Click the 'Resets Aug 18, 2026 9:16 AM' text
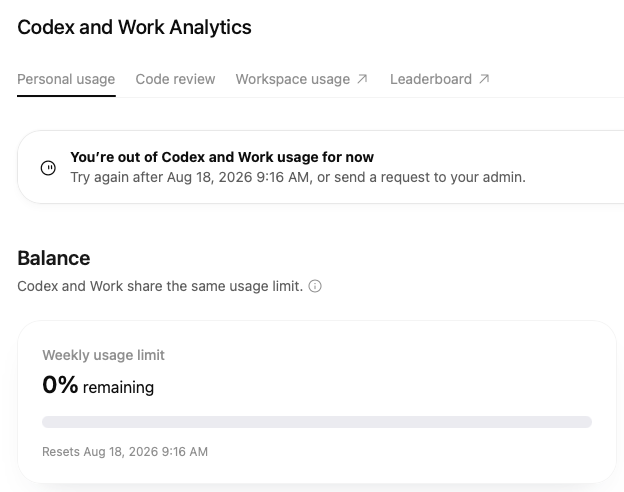This screenshot has height=492, width=624. pos(125,452)
